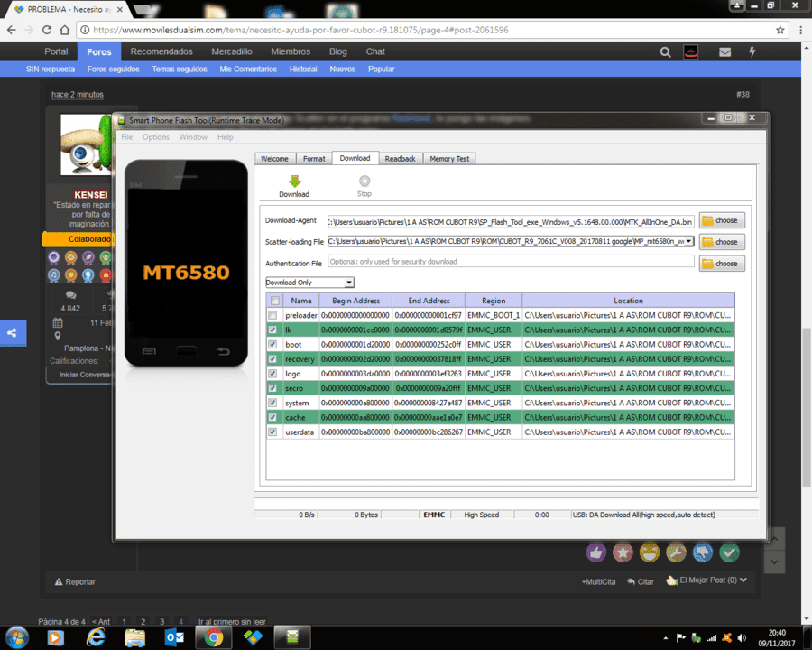
Task: Switch to the Readback tab
Action: point(401,159)
